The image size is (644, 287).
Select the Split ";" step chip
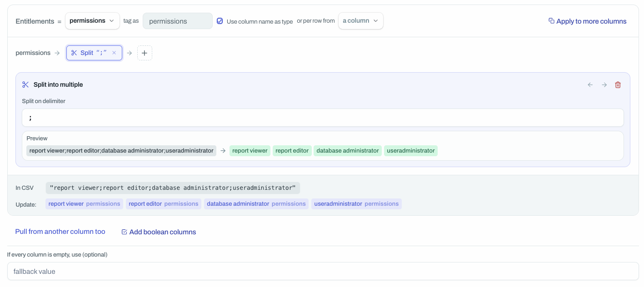[94, 53]
